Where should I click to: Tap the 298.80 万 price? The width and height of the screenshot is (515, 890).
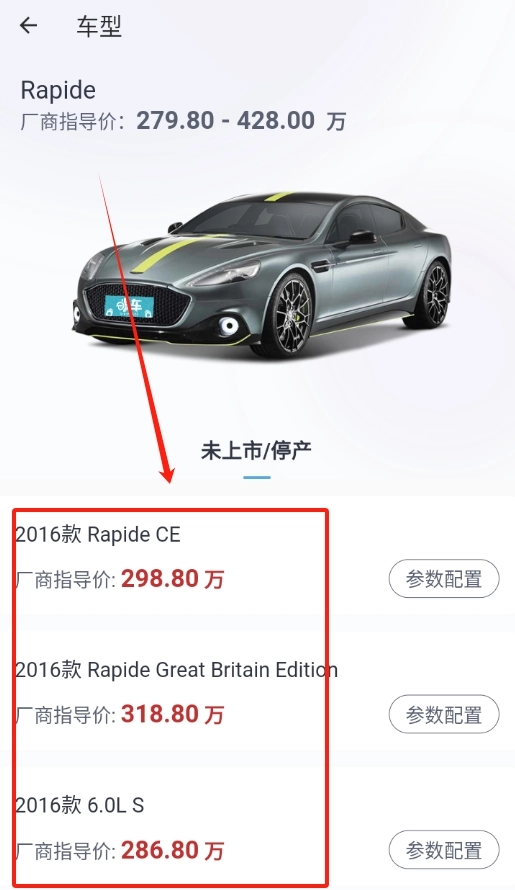(173, 579)
